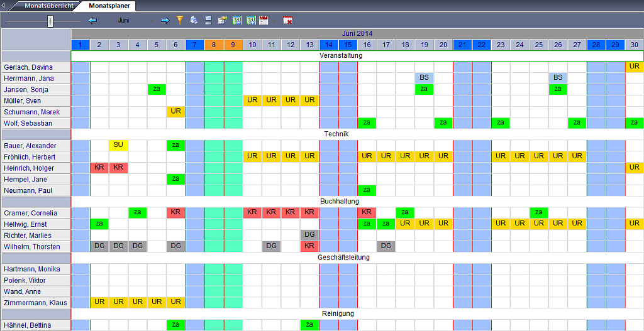Expand arrow next to red calendar icon
Viewport: 644px width, 331px height.
pos(274,21)
